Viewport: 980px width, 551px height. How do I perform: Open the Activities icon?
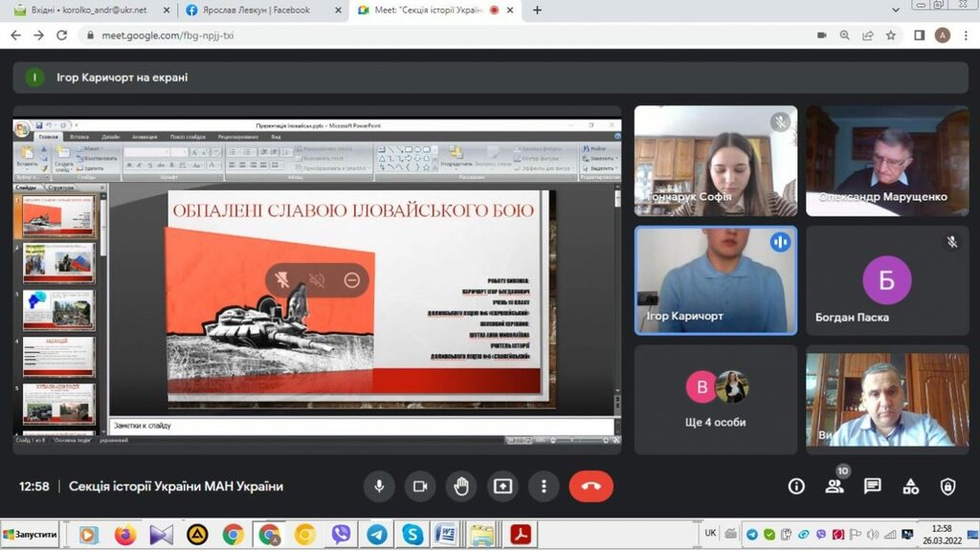coord(911,486)
